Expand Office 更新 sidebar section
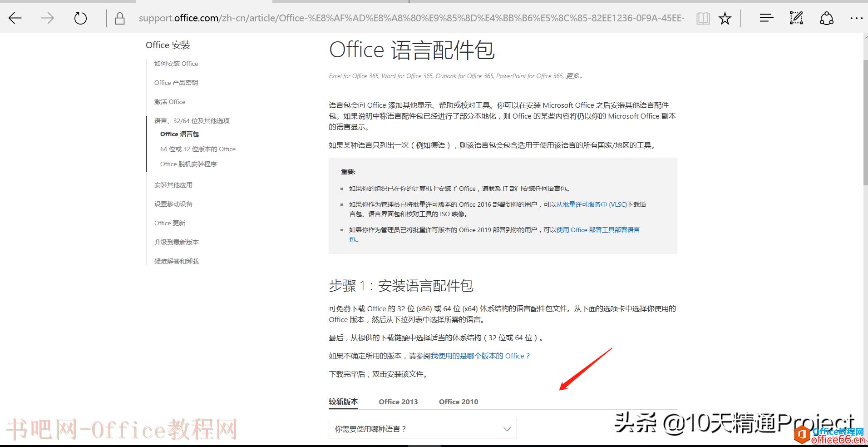 pyautogui.click(x=170, y=223)
